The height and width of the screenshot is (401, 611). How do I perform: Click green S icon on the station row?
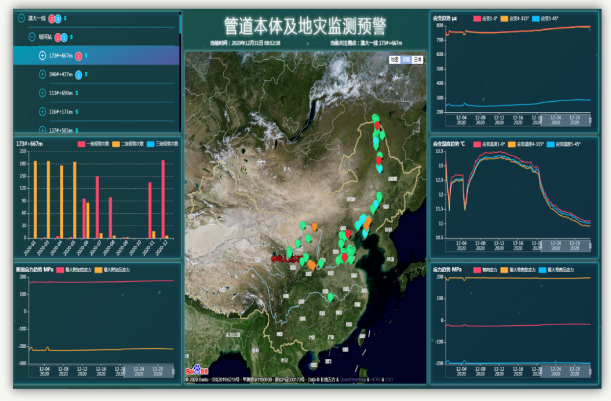[71, 37]
